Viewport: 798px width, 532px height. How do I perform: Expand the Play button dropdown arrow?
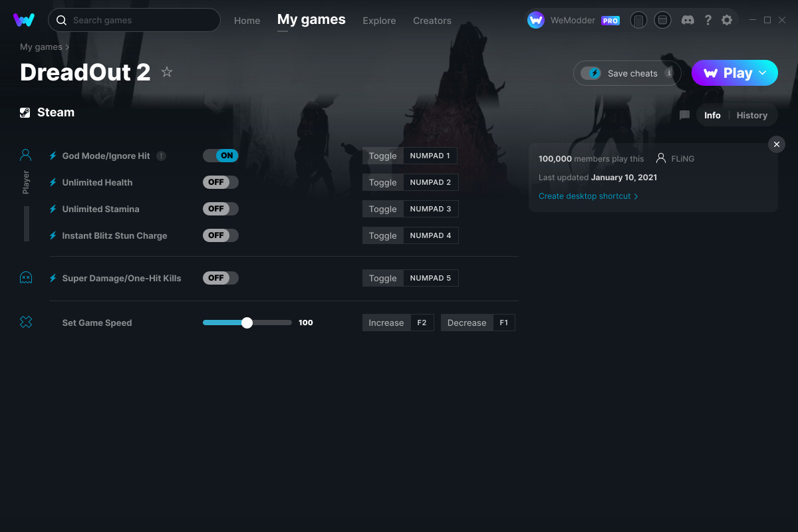(763, 73)
